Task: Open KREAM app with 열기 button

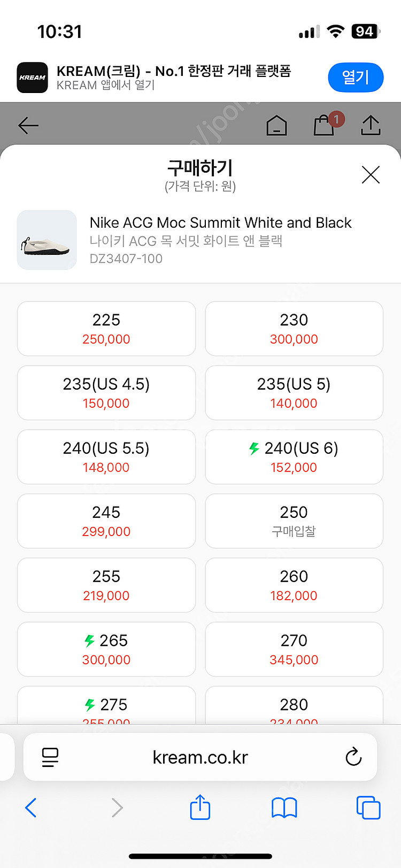Action: (x=356, y=77)
